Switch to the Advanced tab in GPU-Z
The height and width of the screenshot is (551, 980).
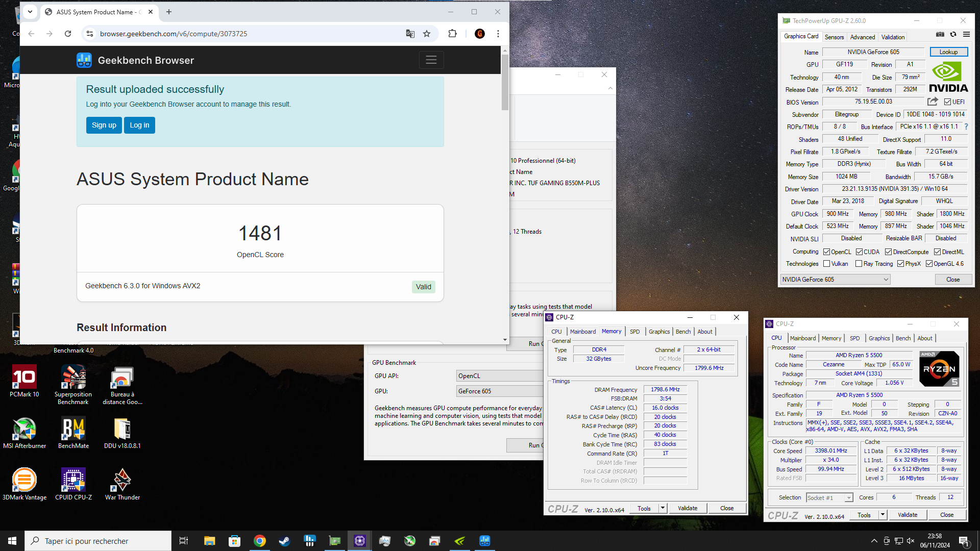click(862, 37)
